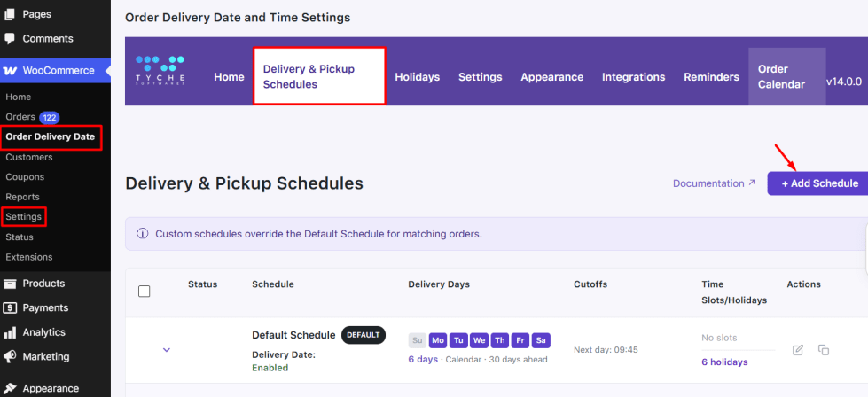The image size is (868, 397).
Task: Click the Payments dollar icon
Action: tap(10, 308)
